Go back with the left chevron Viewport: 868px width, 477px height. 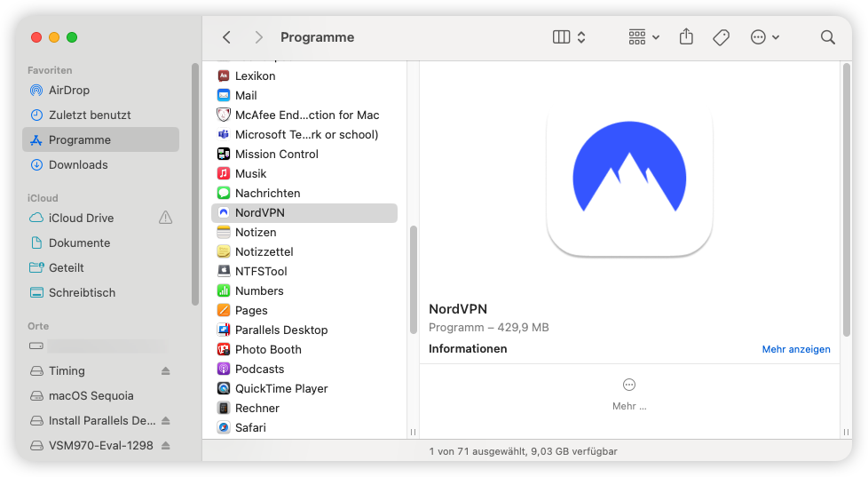pyautogui.click(x=226, y=37)
